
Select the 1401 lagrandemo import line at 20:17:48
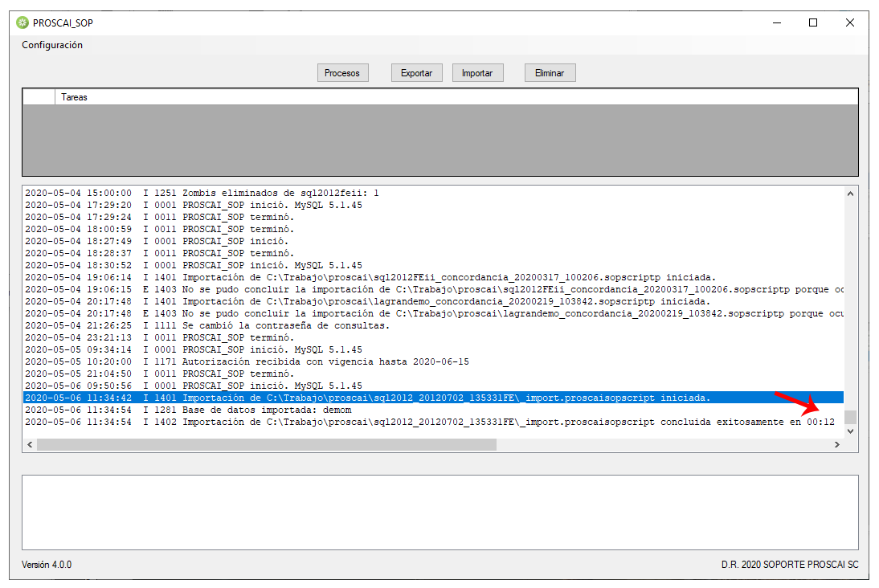[433, 301]
